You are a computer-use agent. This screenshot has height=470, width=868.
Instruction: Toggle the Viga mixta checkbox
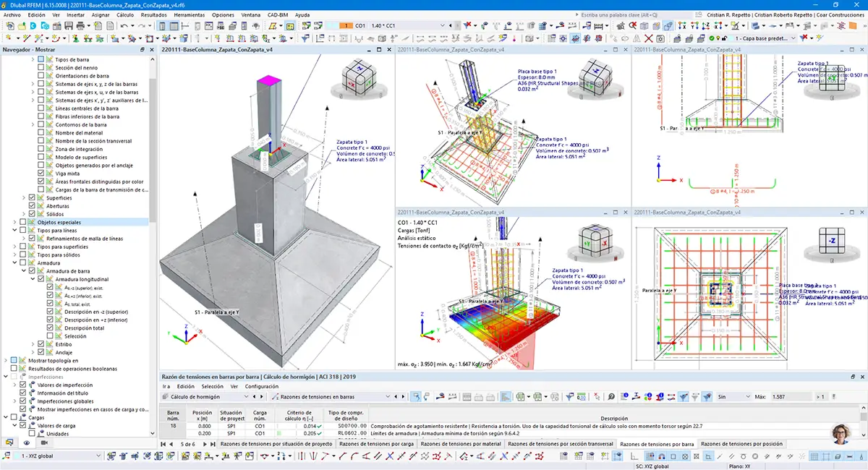(x=41, y=174)
